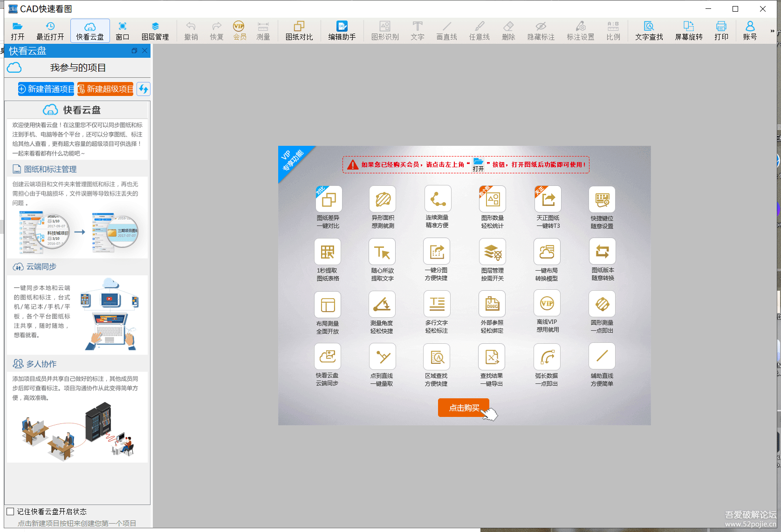Viewport: 781px width, 532px height.
Task: Click 屏幕旋转 screen rotate icon
Action: point(689,31)
